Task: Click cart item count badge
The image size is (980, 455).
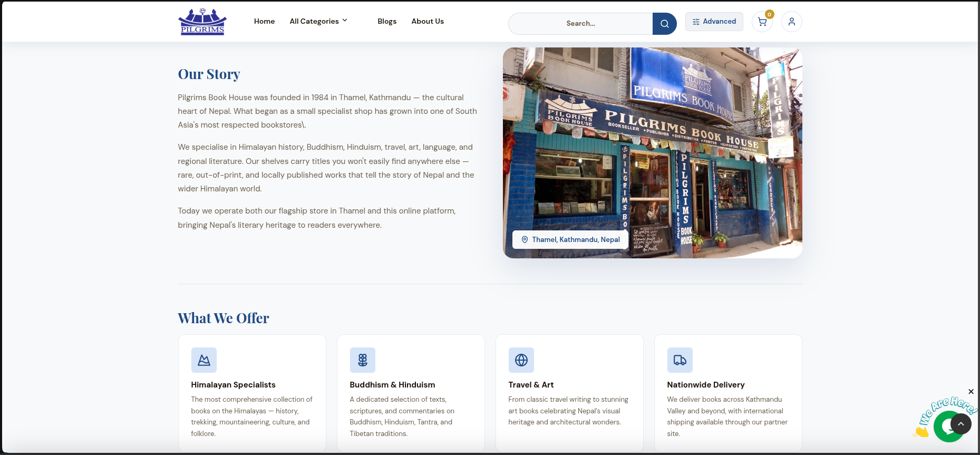Action: coord(770,14)
